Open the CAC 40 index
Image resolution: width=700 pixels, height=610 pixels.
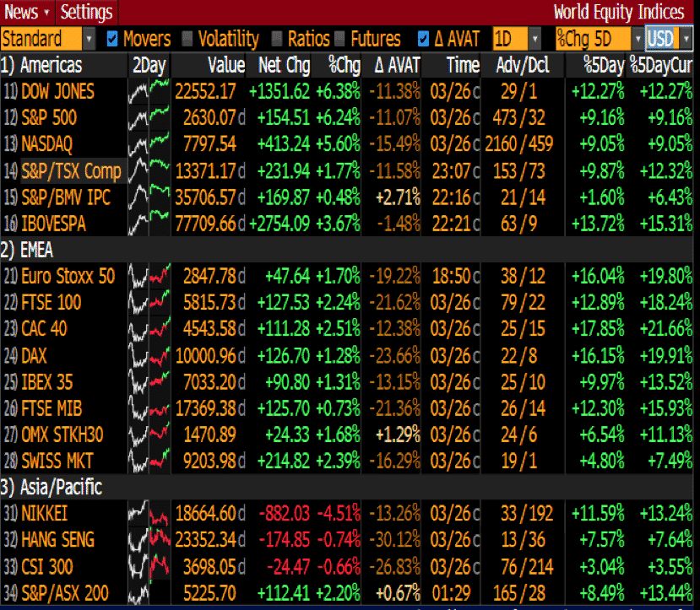point(44,329)
